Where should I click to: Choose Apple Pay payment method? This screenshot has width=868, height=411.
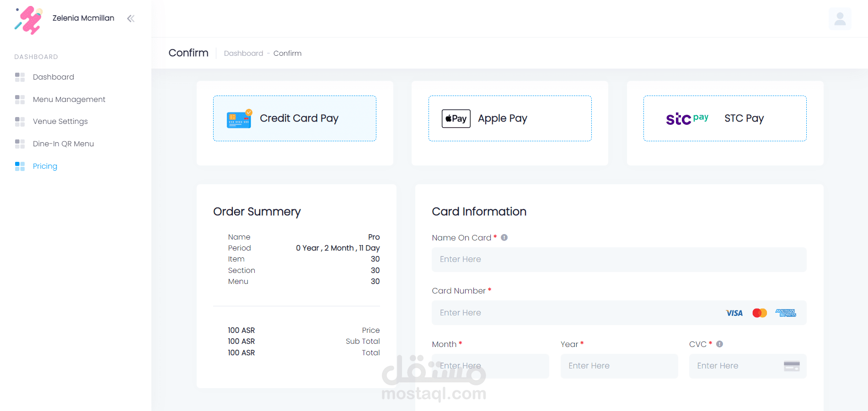click(x=510, y=118)
